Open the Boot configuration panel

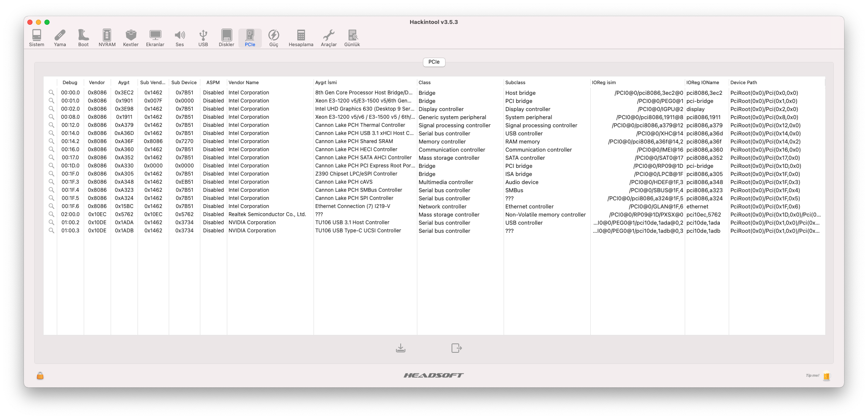click(83, 38)
